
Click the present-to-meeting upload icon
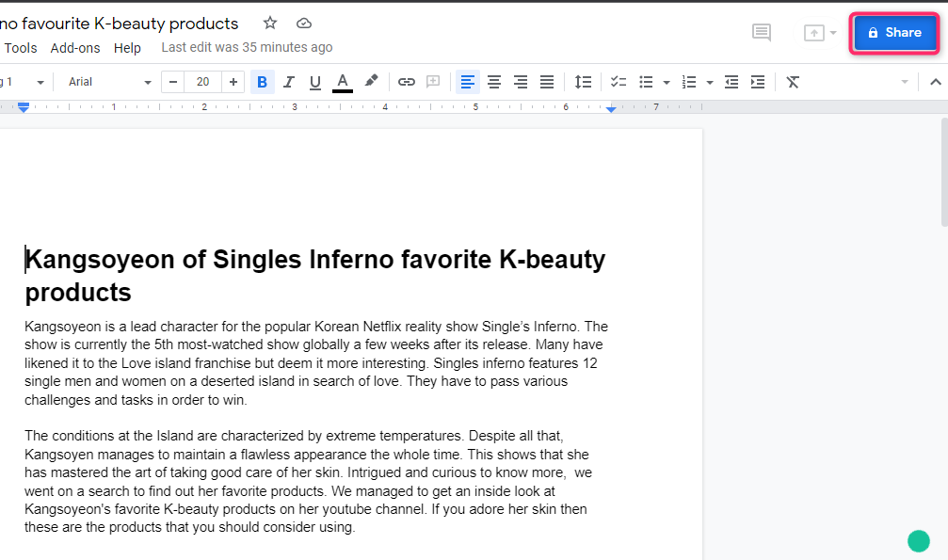coord(813,33)
